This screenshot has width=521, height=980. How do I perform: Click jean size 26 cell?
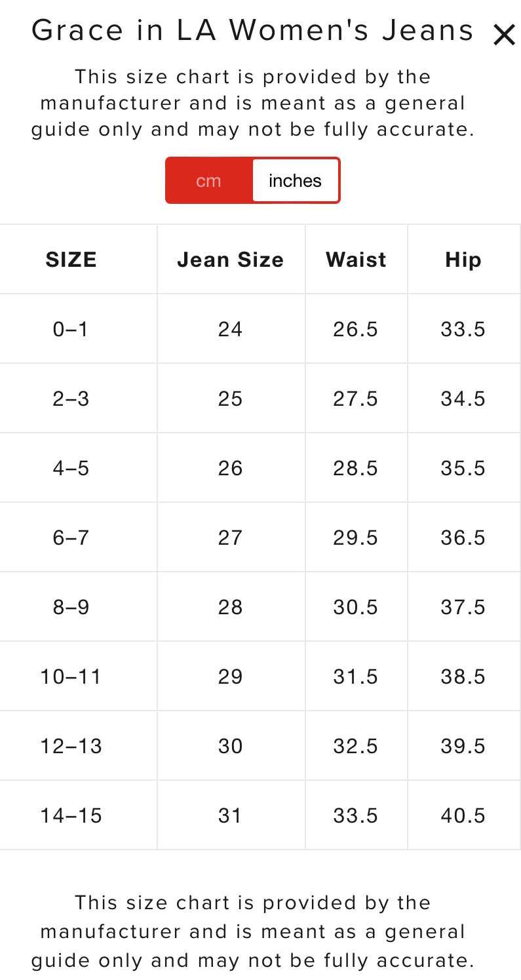pos(230,468)
